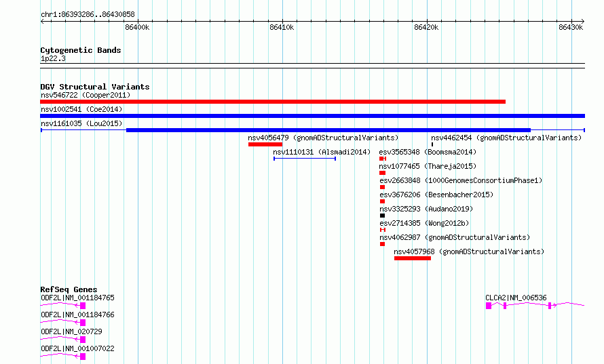Open the ODF2L|NM_001184765 gene label
This screenshot has height=364, width=604.
point(77,298)
